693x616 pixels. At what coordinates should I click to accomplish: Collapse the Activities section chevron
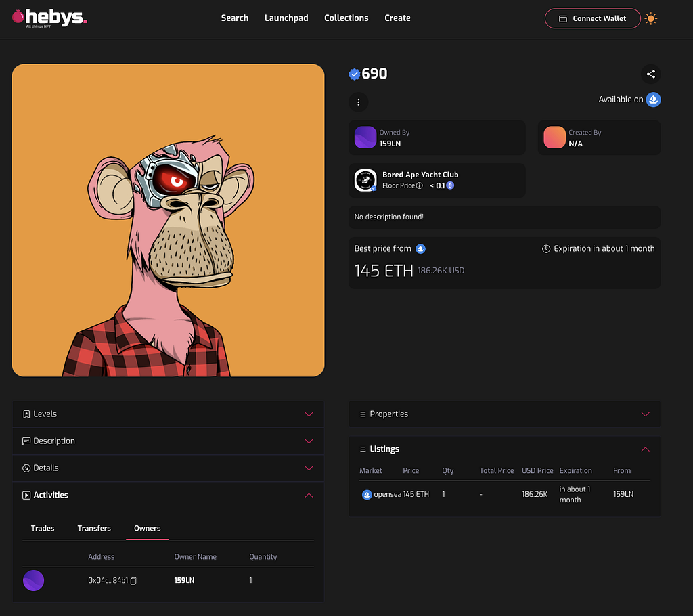coord(309,496)
